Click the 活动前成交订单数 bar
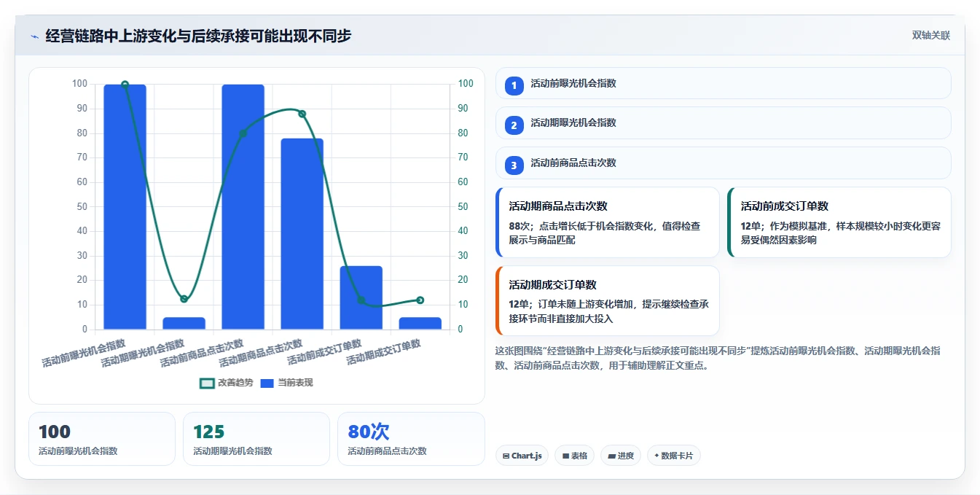The image size is (980, 495). click(361, 297)
